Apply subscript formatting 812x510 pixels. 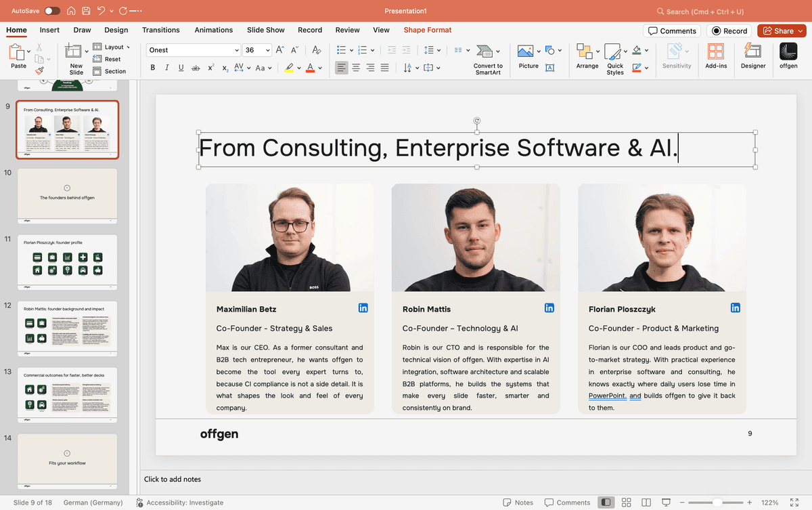click(225, 68)
